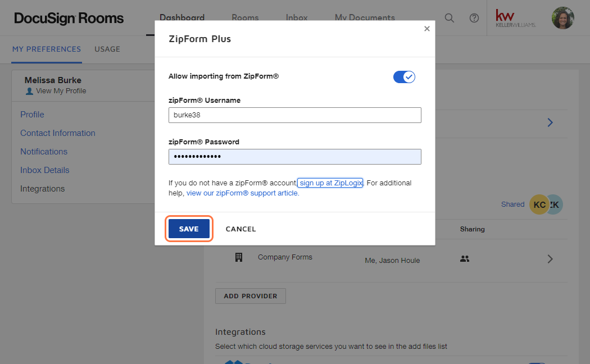Image resolution: width=590 pixels, height=364 pixels.
Task: Click Me, Jason Houle text
Action: (x=392, y=260)
